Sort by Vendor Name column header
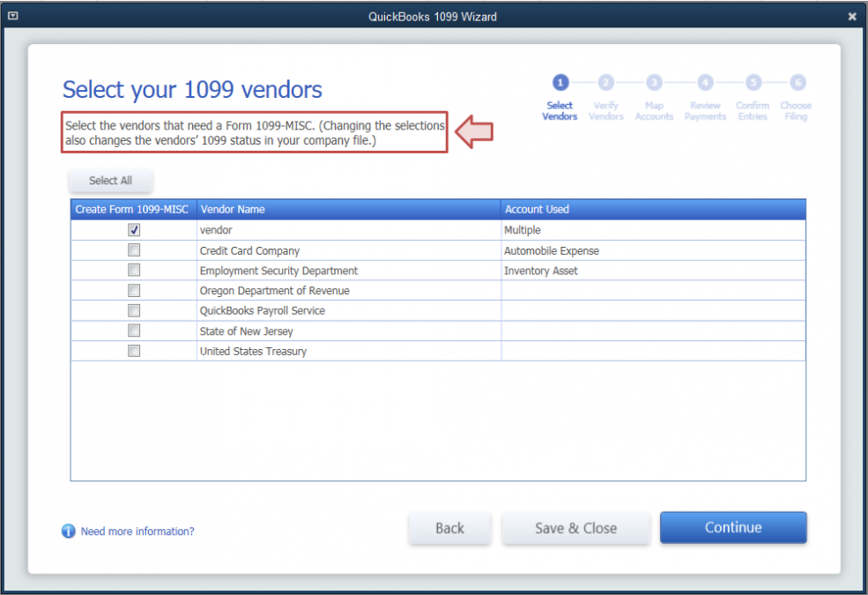868x595 pixels. 348,209
